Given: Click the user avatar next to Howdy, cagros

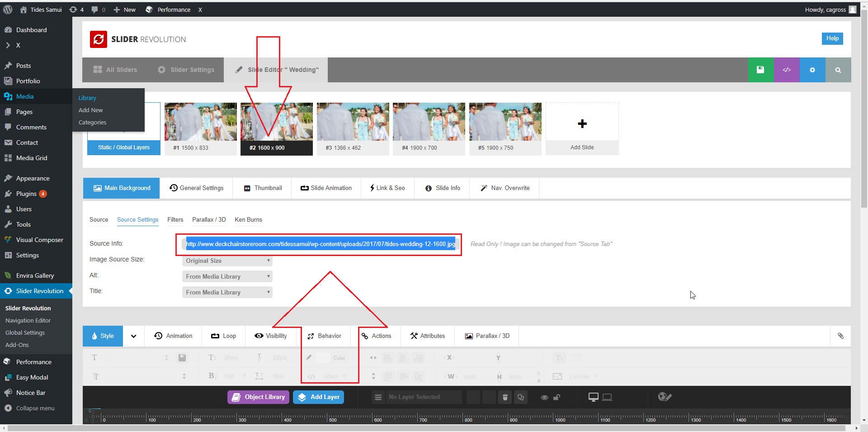Looking at the screenshot, I should pos(853,9).
